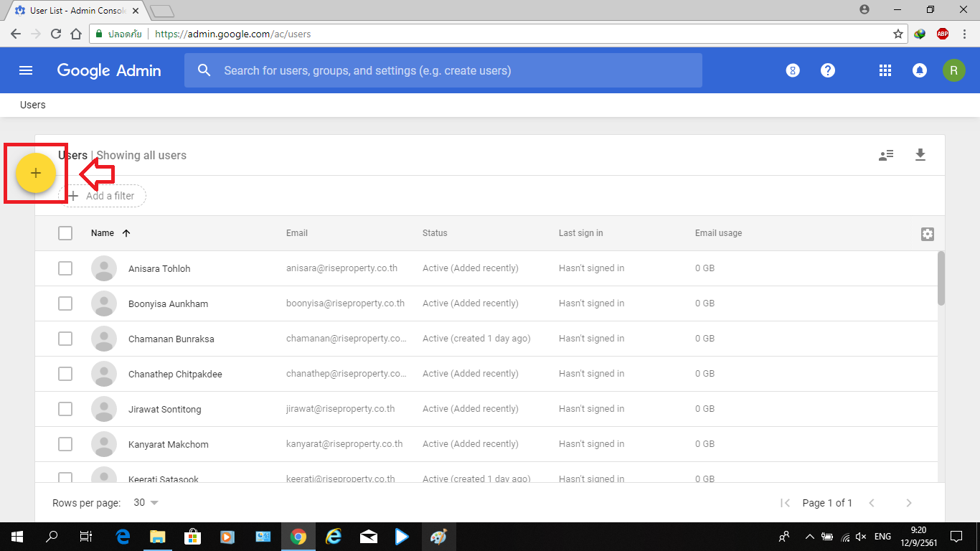Open the column settings gear
Screen dimensions: 980x551
(x=927, y=234)
